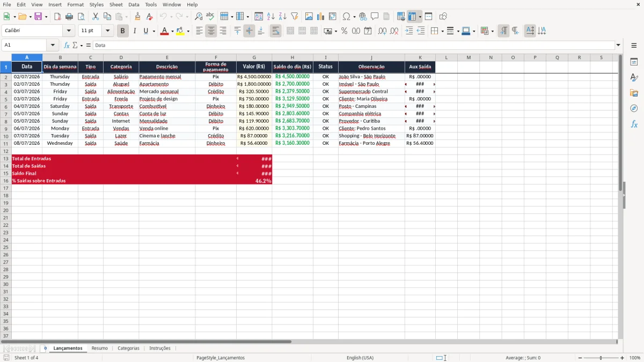The width and height of the screenshot is (644, 362).
Task: Click the Insert Chart icon
Action: [321, 17]
